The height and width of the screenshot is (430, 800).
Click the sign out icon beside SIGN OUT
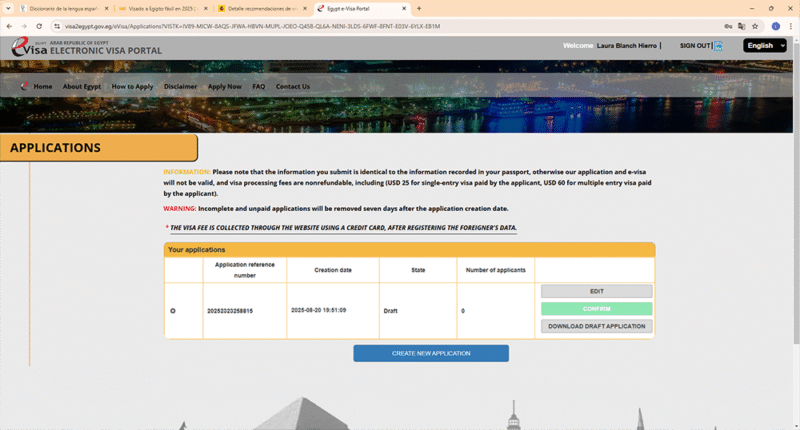pyautogui.click(x=718, y=46)
